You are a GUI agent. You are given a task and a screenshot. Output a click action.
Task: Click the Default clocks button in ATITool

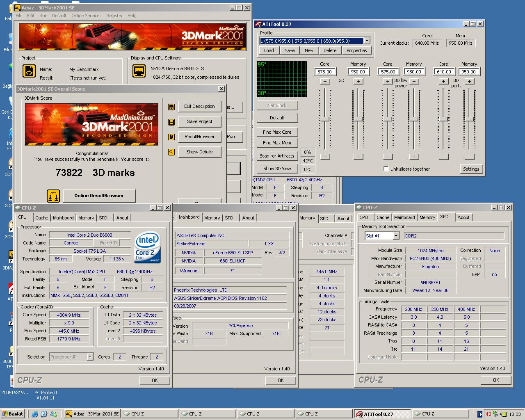[x=277, y=118]
